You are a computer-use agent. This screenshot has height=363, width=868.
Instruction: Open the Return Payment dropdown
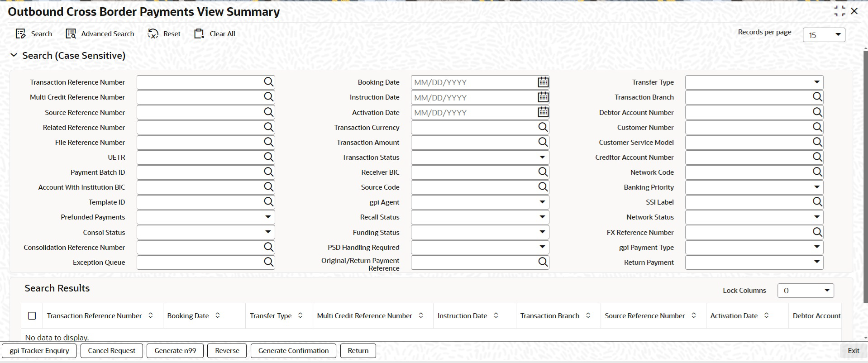[x=754, y=262]
